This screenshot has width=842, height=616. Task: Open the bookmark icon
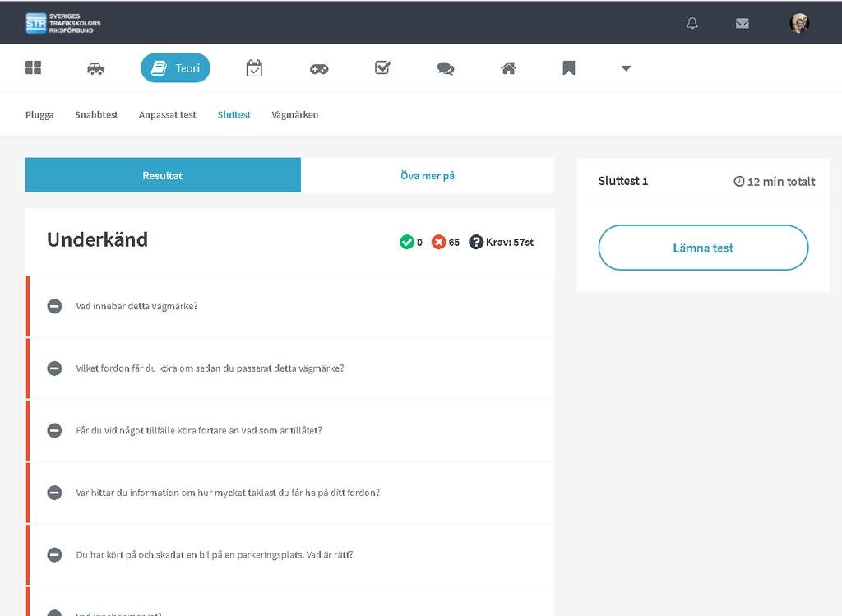pos(569,67)
